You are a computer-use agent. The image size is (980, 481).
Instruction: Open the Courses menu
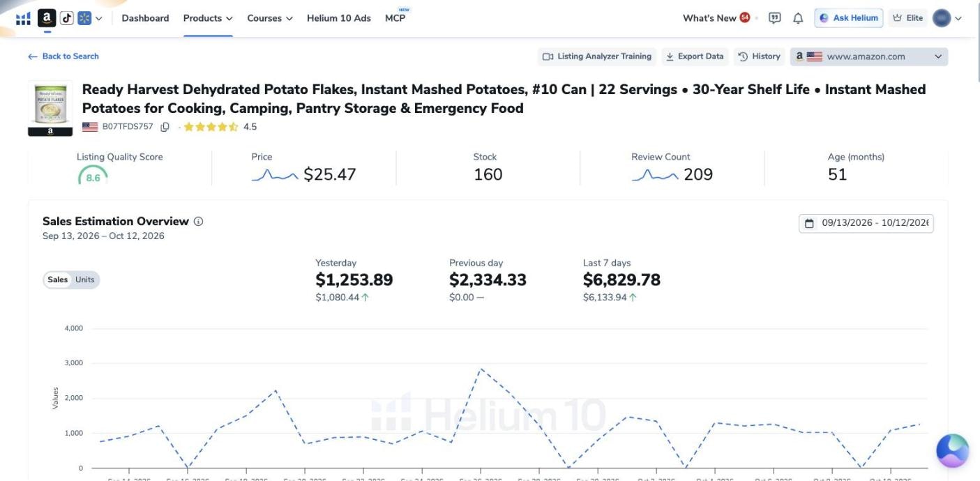click(270, 18)
